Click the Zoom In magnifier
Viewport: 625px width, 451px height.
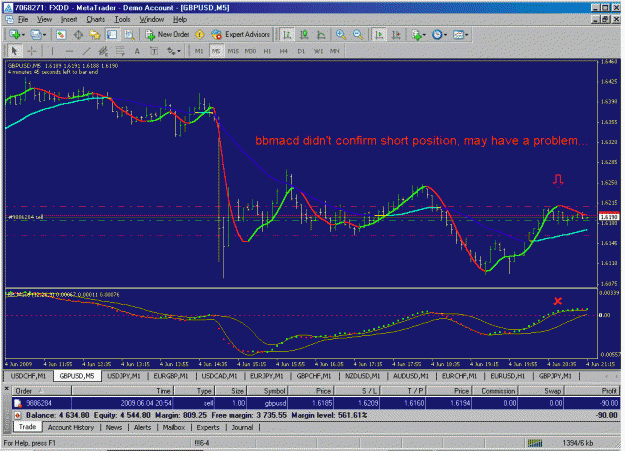[x=341, y=35]
